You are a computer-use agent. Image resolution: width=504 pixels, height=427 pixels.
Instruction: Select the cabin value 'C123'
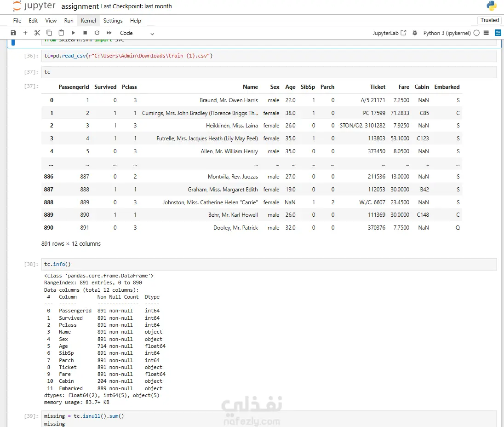tap(423, 138)
